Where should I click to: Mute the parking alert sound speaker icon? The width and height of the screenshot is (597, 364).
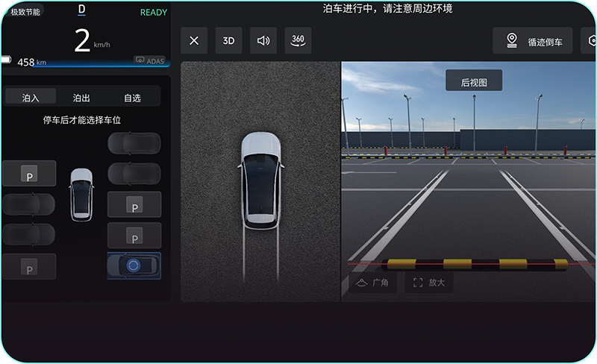click(x=263, y=41)
